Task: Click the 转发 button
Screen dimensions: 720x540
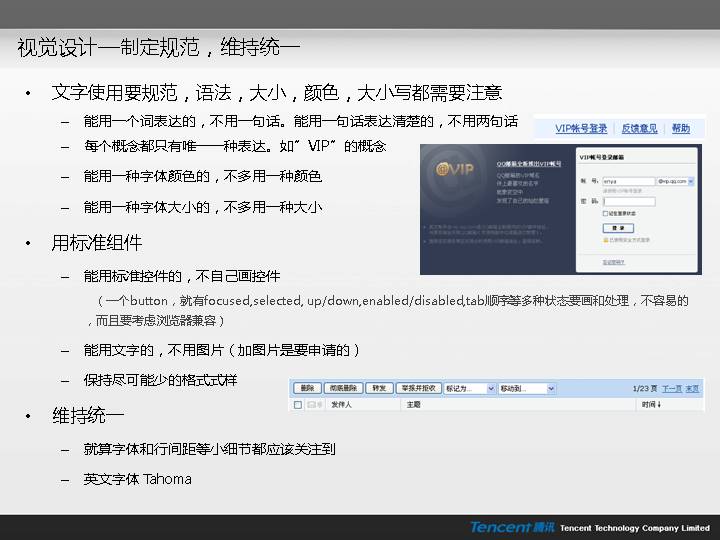Action: tap(379, 388)
